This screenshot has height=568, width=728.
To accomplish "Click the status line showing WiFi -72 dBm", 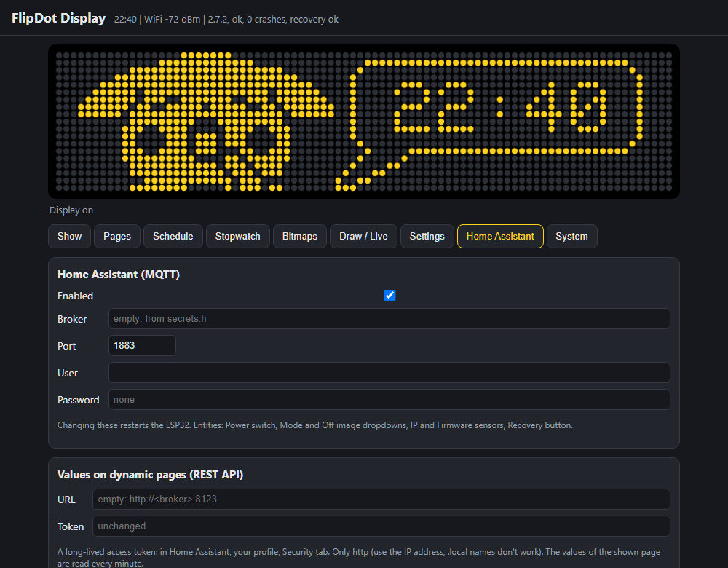I will (226, 20).
